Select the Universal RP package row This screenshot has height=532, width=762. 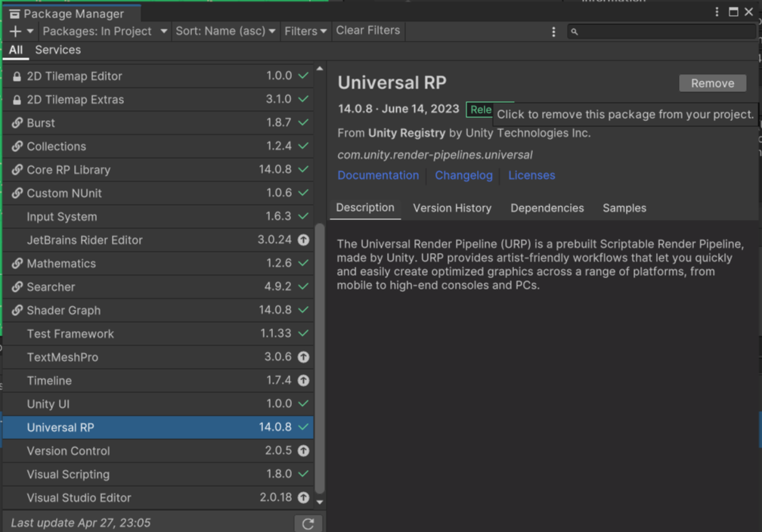(158, 428)
